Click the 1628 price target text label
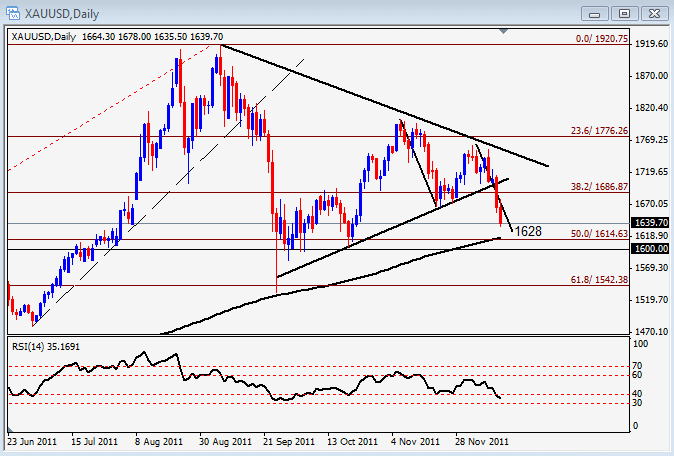The image size is (674, 456). click(x=528, y=231)
